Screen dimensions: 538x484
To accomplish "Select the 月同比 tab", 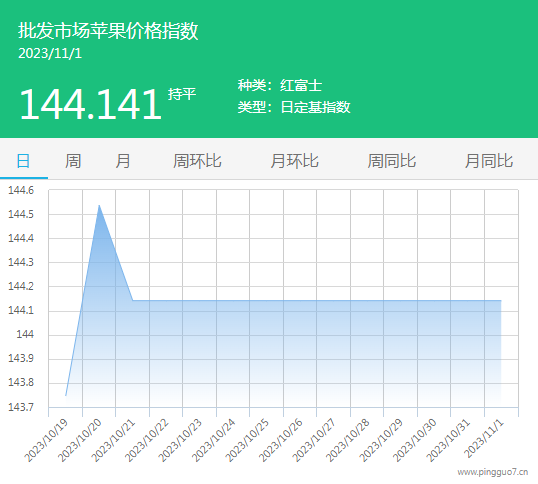I will click(489, 161).
